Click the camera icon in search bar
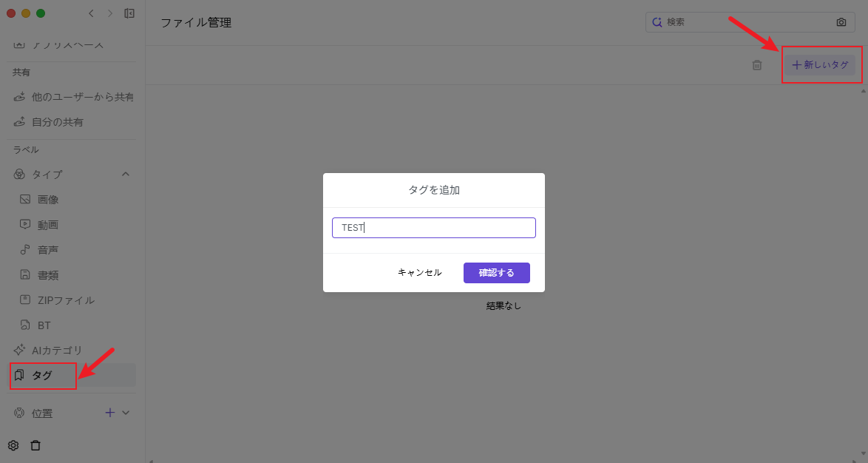The width and height of the screenshot is (868, 463). [x=841, y=22]
